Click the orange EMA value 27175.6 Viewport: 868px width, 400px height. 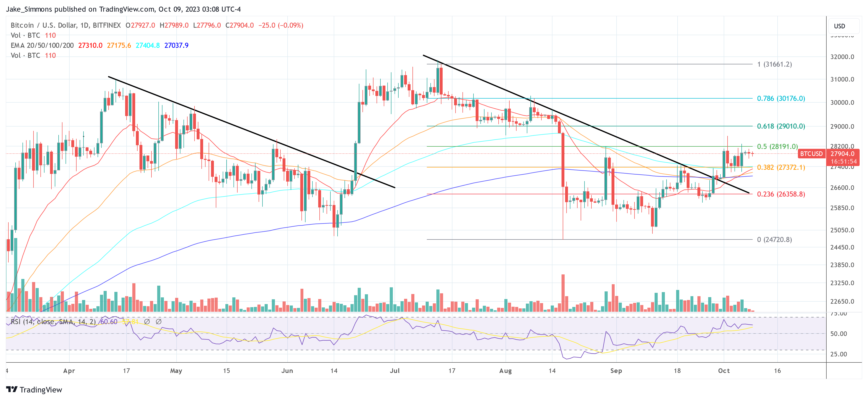click(x=119, y=45)
